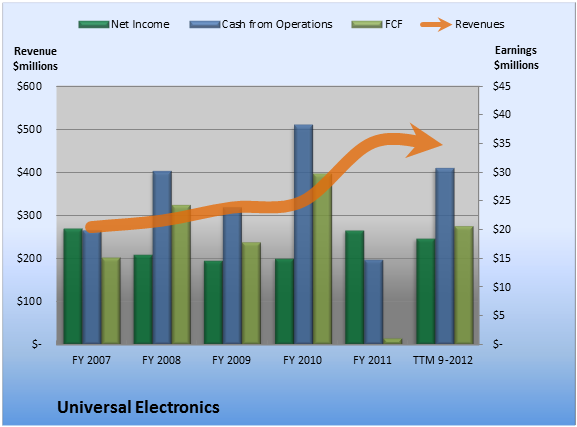
Task: Select the FY 2008 Cash from Operations bar
Action: tap(162, 258)
